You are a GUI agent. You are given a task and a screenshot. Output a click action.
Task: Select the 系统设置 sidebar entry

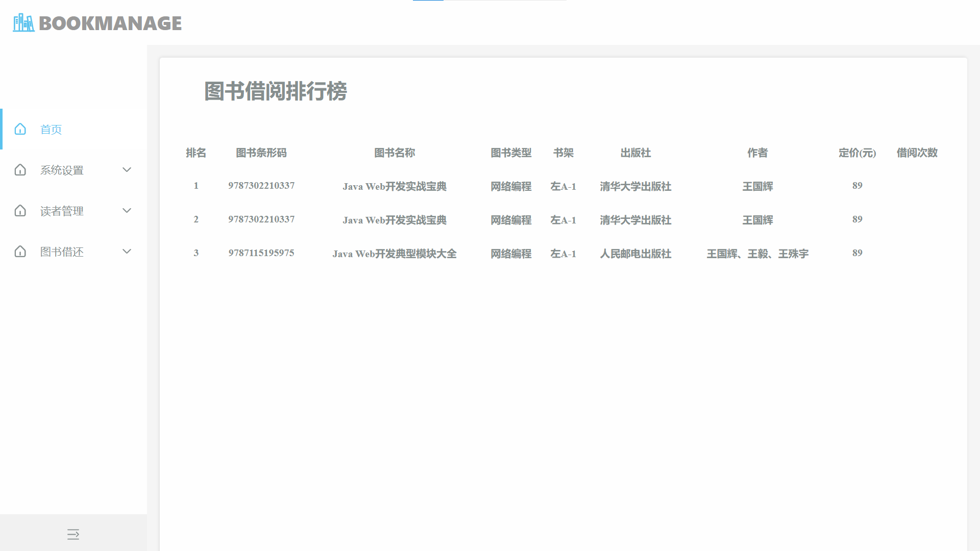[62, 170]
